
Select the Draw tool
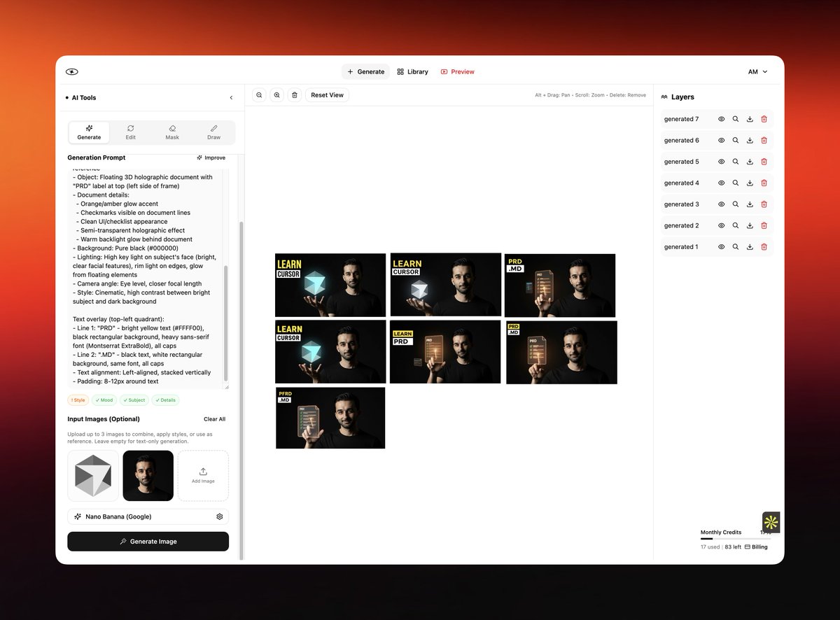click(213, 132)
